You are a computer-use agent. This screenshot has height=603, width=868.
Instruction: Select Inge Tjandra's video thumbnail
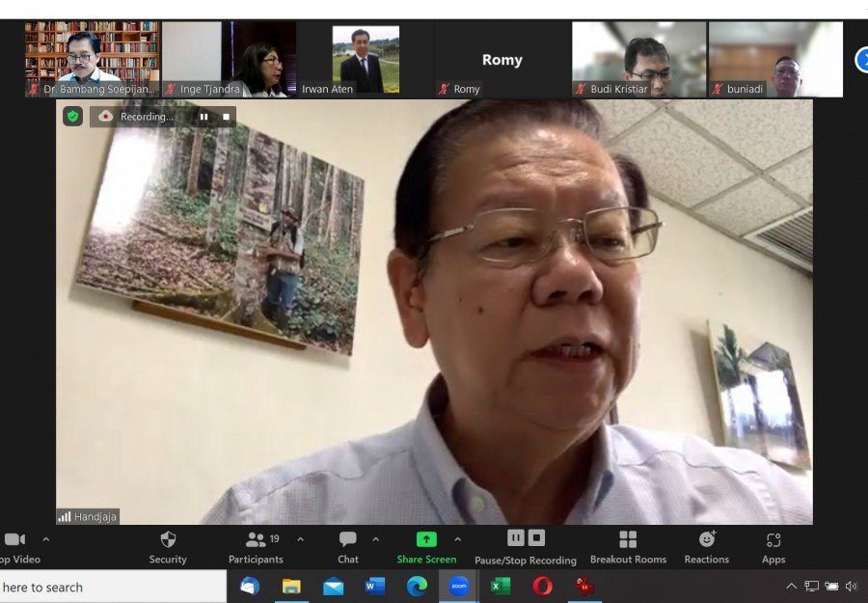click(x=230, y=59)
